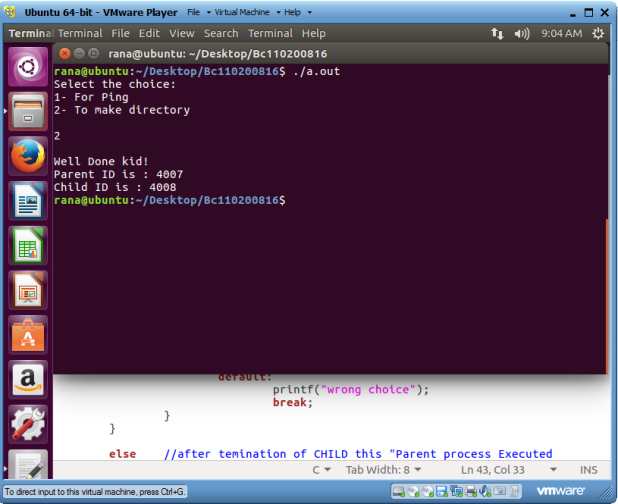Viewport: 618px width, 504px height.
Task: Click the network indicator in top panel
Action: pos(497,33)
